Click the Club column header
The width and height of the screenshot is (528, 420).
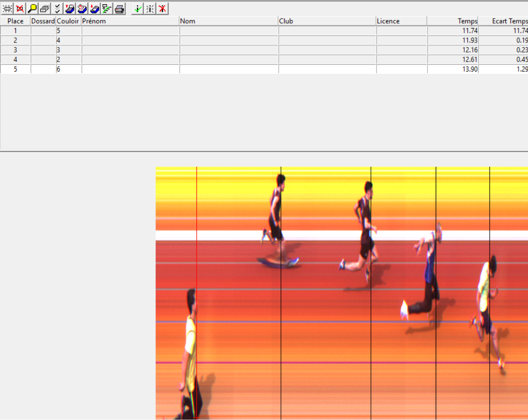tap(327, 21)
